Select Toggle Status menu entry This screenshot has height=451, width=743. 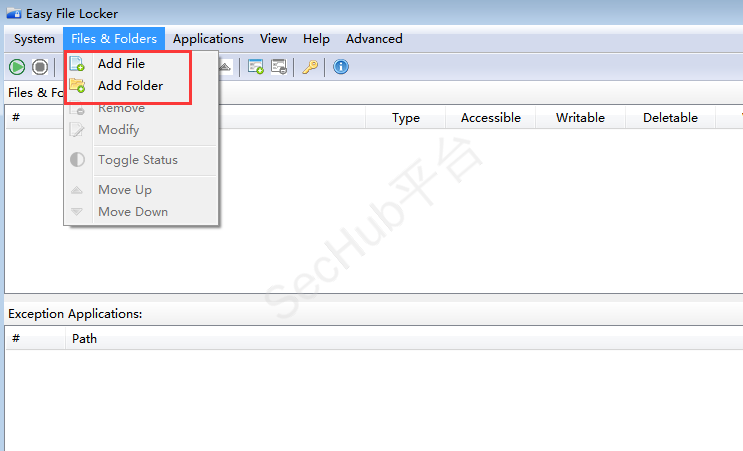click(x=141, y=160)
